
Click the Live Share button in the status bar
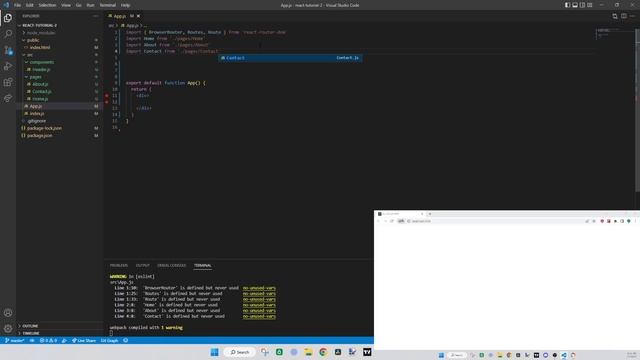pyautogui.click(x=84, y=340)
